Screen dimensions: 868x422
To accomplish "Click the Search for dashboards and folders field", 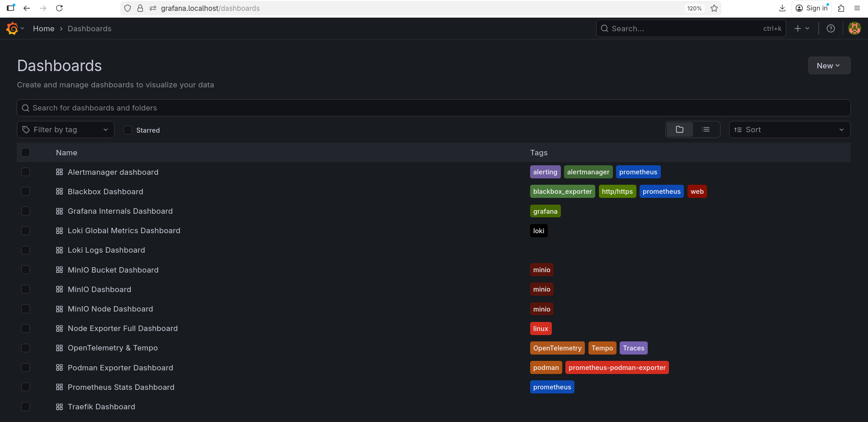I will [x=434, y=108].
